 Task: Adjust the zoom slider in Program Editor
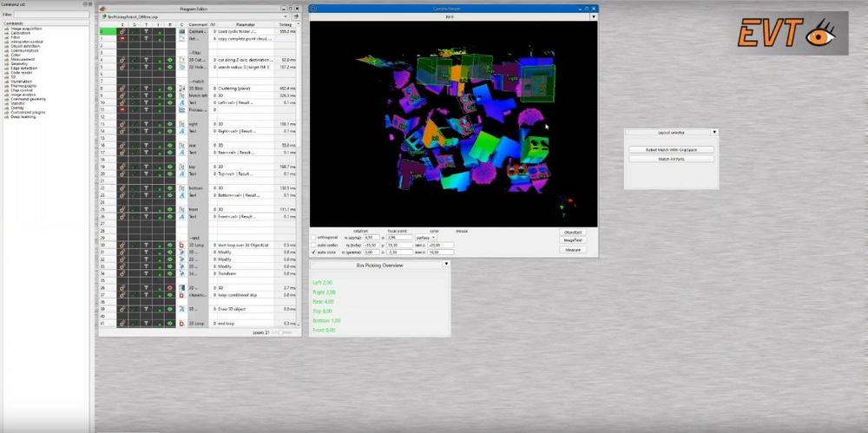pyautogui.click(x=279, y=332)
